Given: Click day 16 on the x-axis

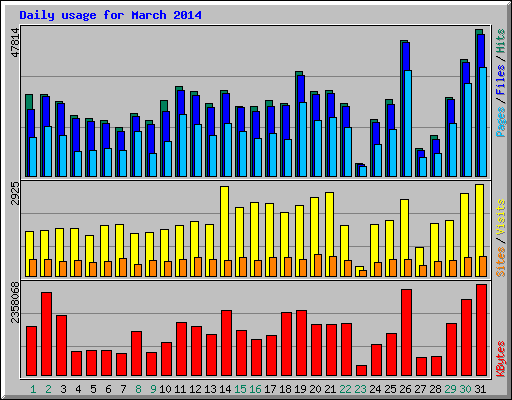Looking at the screenshot, I should point(255,389).
